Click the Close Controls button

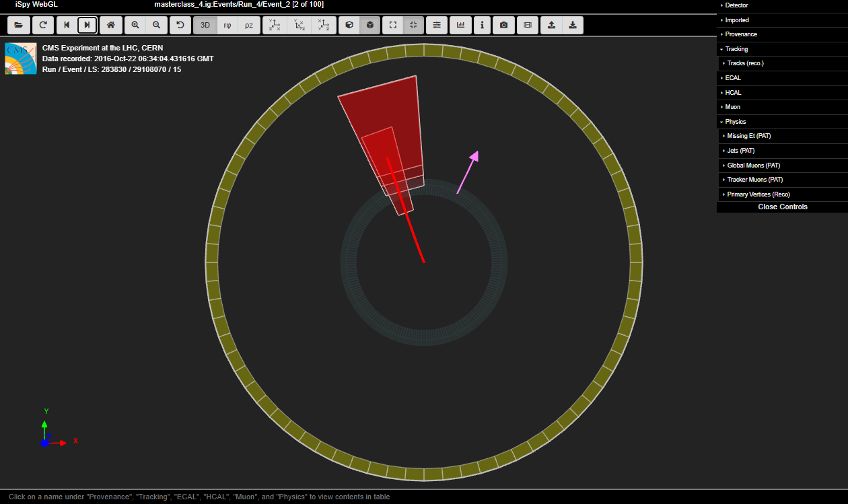782,207
